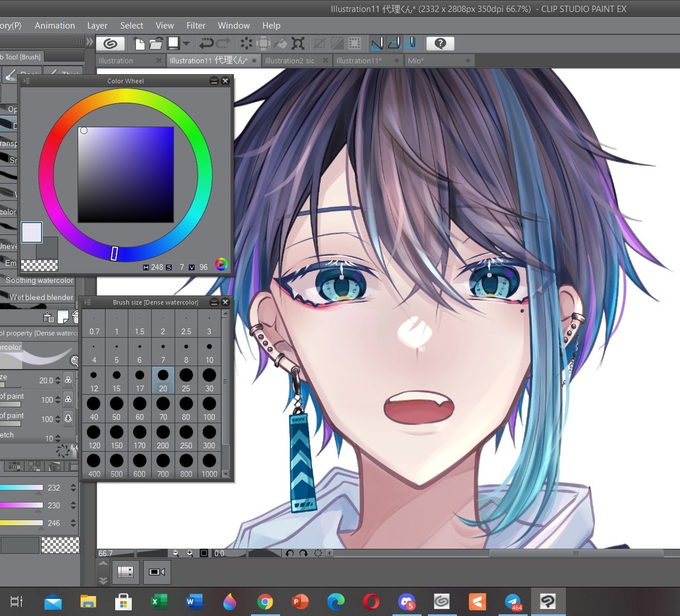Fill with paint bucket toolbar icon
Viewport: 680px width, 616px height.
(281, 43)
